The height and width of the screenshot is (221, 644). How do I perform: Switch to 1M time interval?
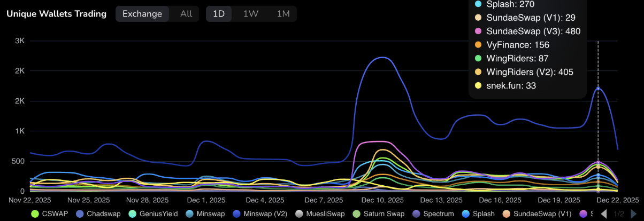coord(283,14)
